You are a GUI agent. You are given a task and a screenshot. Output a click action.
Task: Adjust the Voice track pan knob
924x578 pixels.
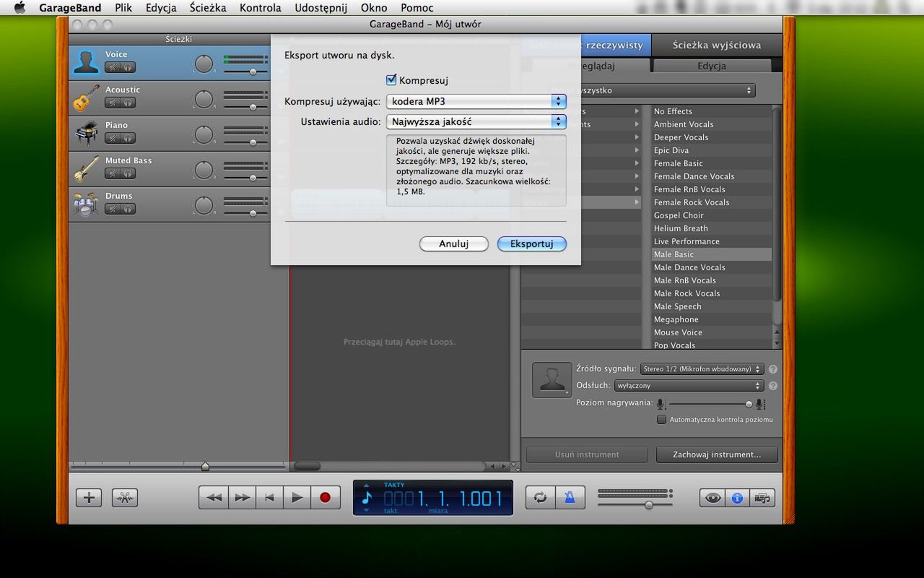click(204, 64)
